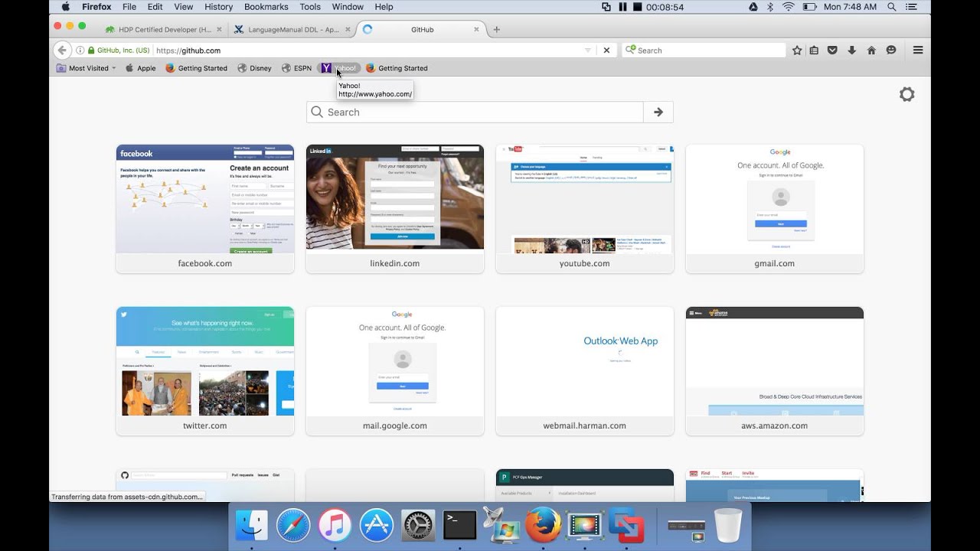This screenshot has width=980, height=551.
Task: Open the gmail.com tile
Action: [775, 209]
